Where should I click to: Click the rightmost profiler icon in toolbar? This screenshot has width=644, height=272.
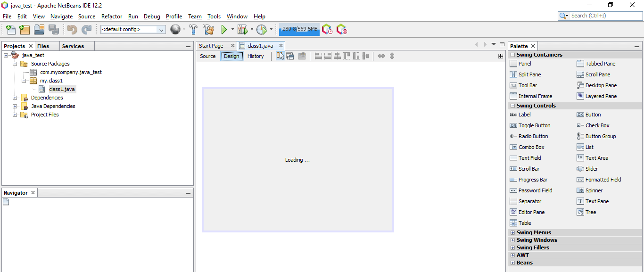pyautogui.click(x=342, y=30)
